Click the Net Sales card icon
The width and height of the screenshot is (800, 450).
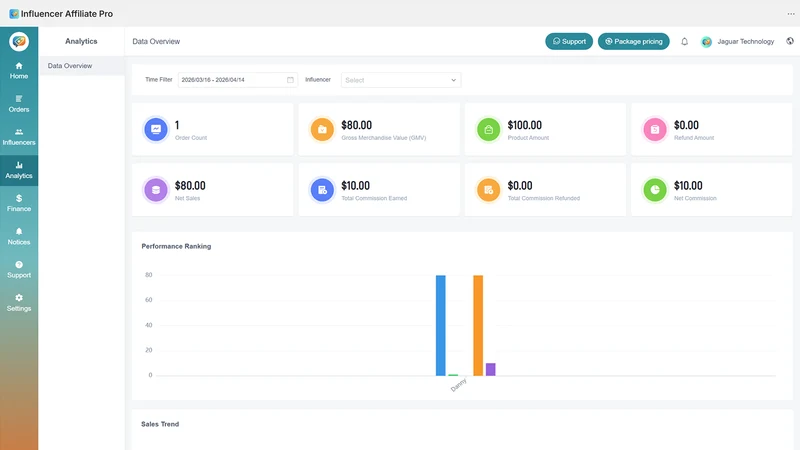point(156,190)
